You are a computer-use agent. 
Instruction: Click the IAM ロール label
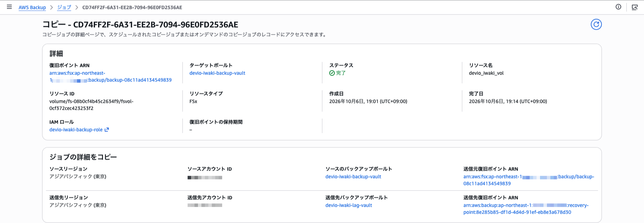click(61, 122)
